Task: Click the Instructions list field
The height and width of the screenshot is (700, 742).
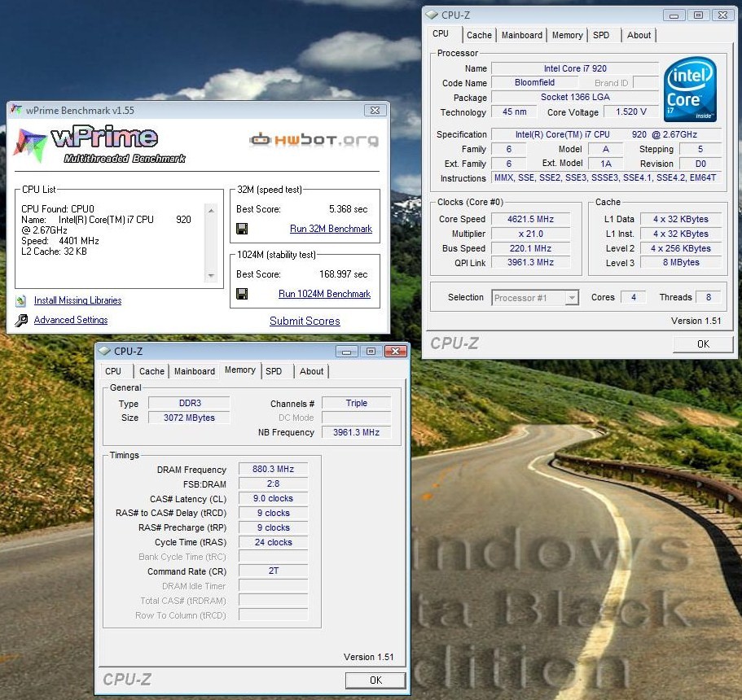Action: (x=606, y=177)
